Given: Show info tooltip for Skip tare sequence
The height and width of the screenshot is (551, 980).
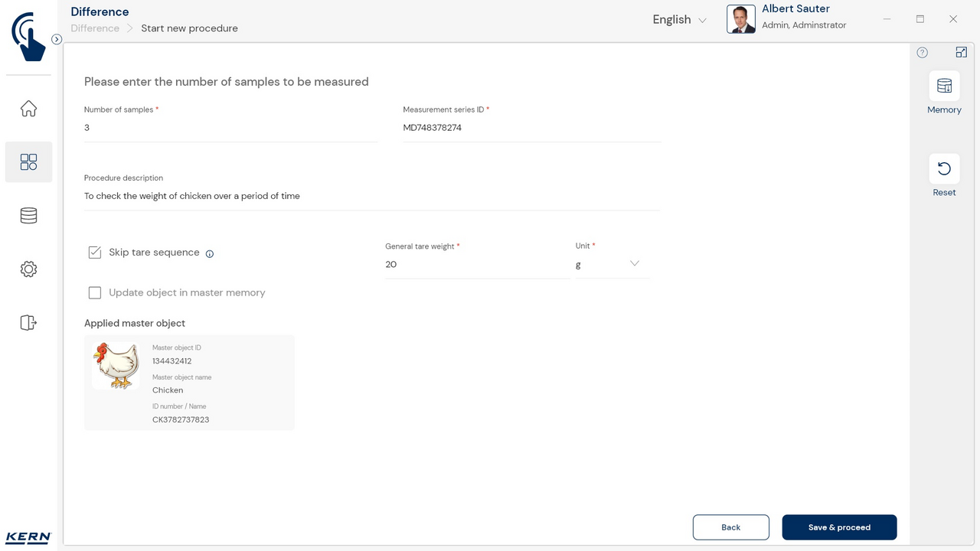Looking at the screenshot, I should tap(210, 254).
